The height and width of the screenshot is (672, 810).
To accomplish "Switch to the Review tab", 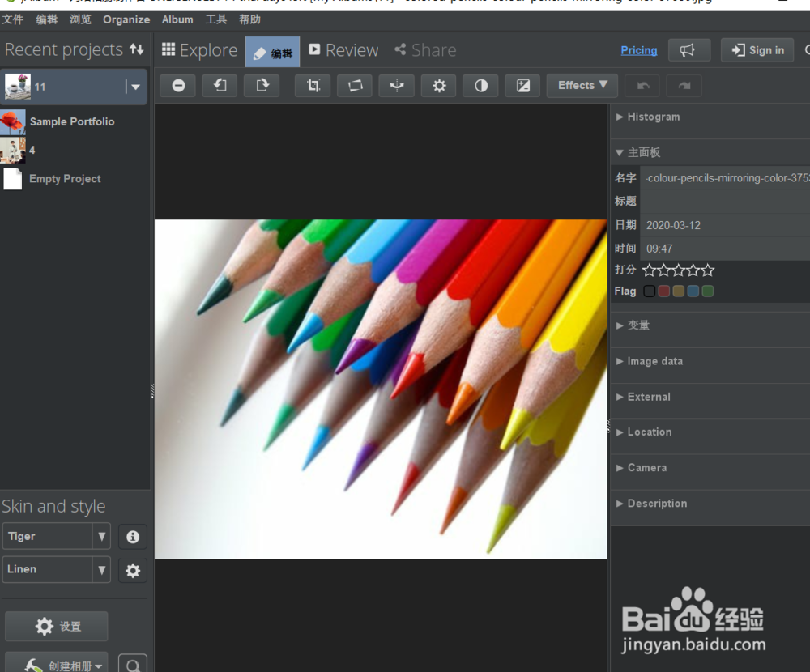I will (x=343, y=50).
